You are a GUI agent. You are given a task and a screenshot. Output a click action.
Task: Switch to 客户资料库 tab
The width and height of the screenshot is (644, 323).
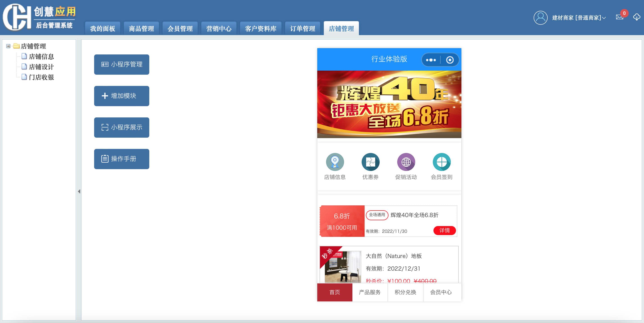click(261, 29)
